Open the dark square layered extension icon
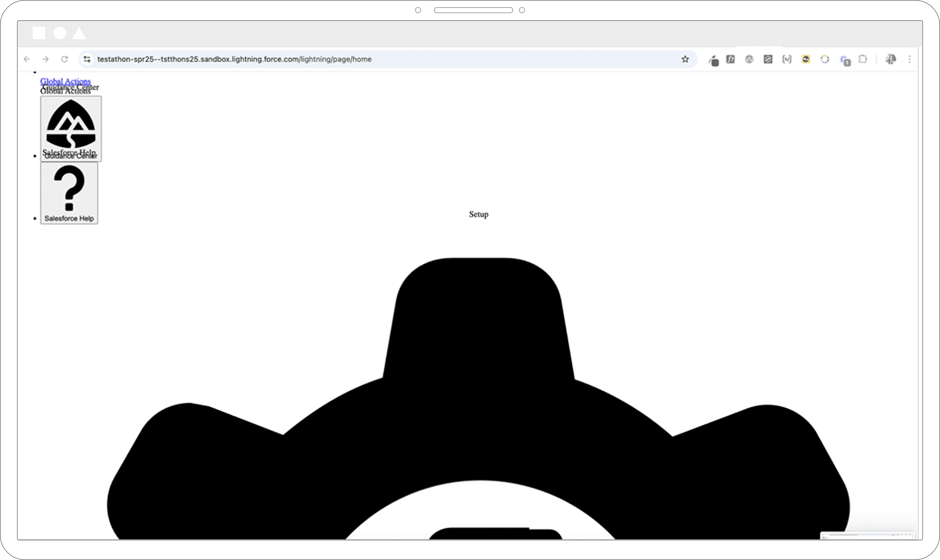Viewport: 940px width, 560px height. coord(768,59)
